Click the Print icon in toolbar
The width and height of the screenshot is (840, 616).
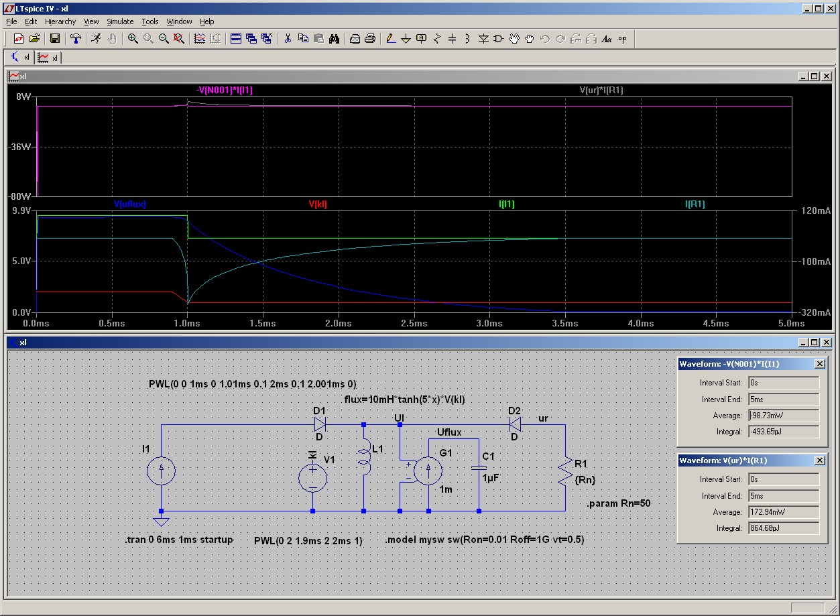pyautogui.click(x=370, y=39)
